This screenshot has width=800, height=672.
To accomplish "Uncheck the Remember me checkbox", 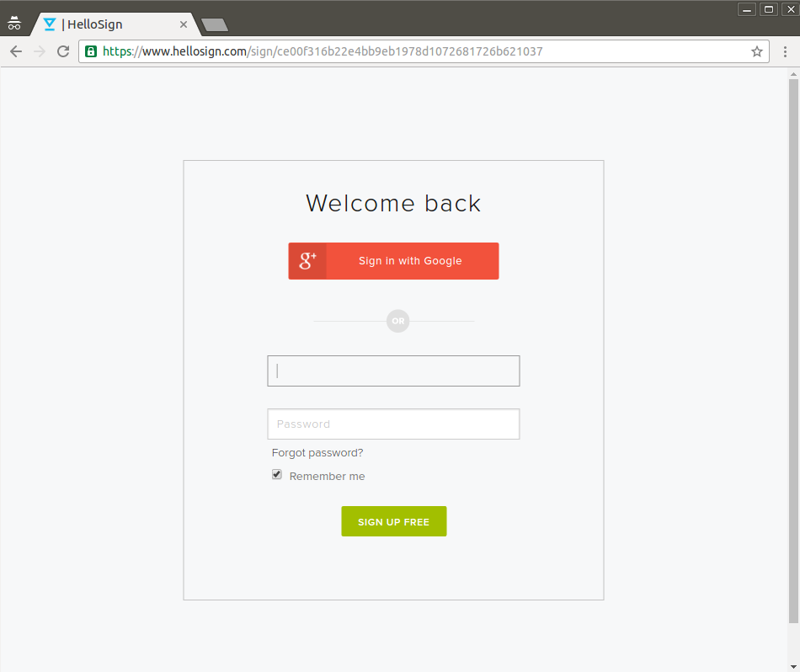I will pyautogui.click(x=277, y=475).
